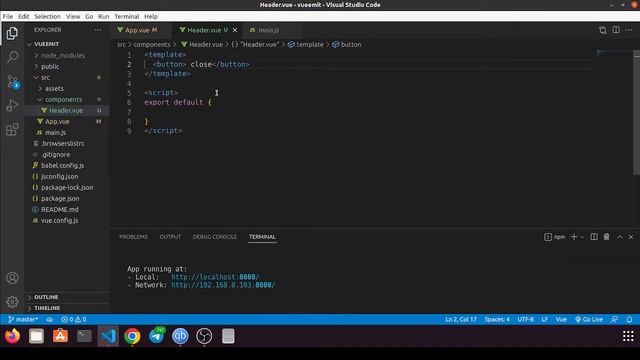Image resolution: width=640 pixels, height=360 pixels.
Task: Launch Firefox from the dock
Action: (13, 336)
